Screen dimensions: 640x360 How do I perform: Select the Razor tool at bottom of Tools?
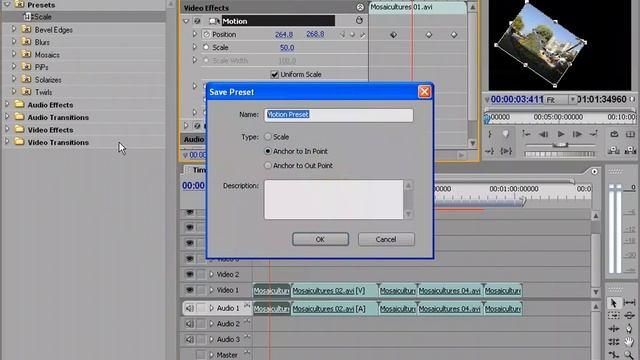613,355
